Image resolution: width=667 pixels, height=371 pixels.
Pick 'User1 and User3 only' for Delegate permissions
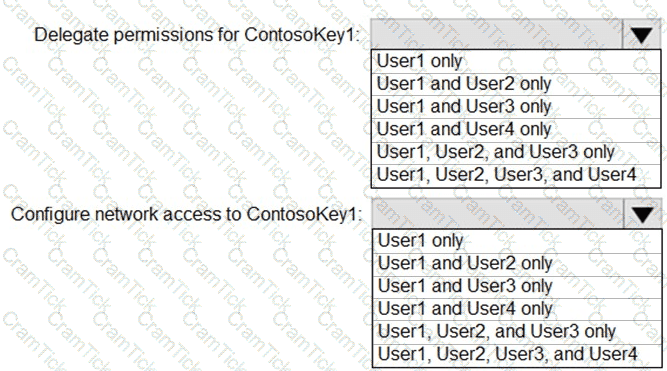(516, 107)
